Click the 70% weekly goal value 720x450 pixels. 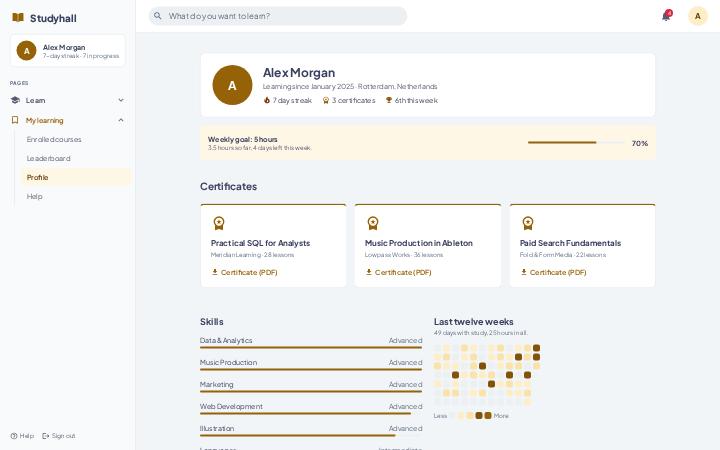[640, 143]
